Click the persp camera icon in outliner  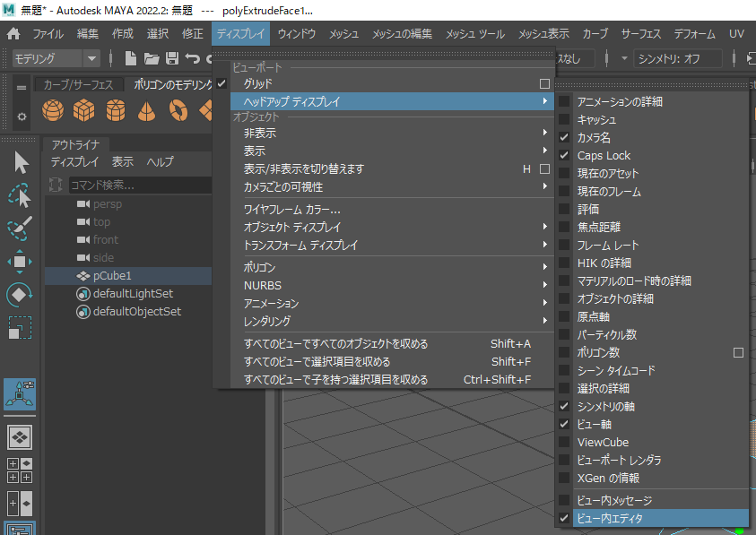tap(83, 204)
